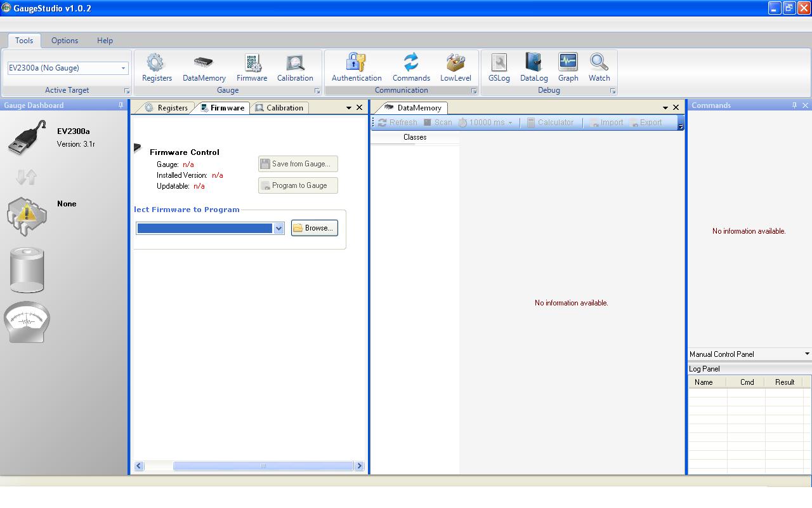Select the DataMemory document tab

pos(412,108)
